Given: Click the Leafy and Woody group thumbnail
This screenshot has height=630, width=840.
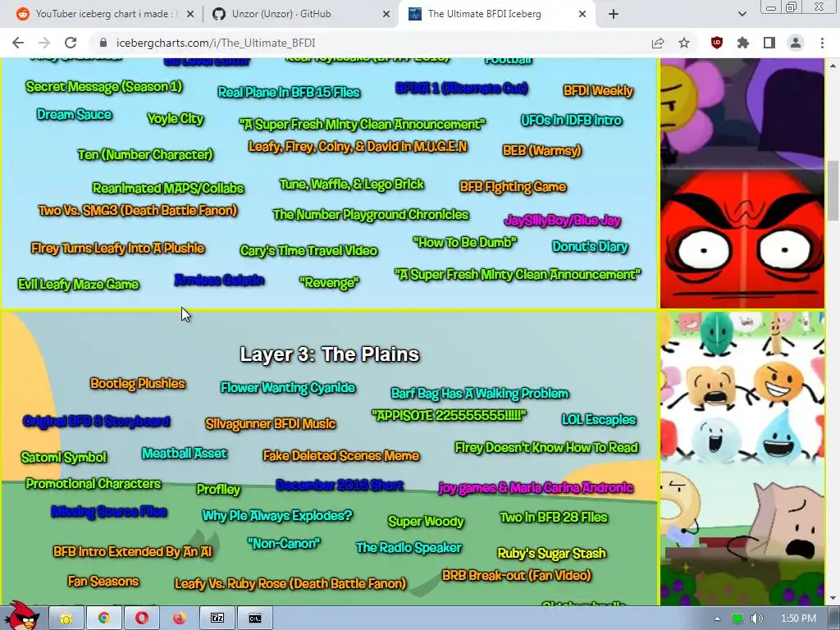Looking at the screenshot, I should [742, 388].
